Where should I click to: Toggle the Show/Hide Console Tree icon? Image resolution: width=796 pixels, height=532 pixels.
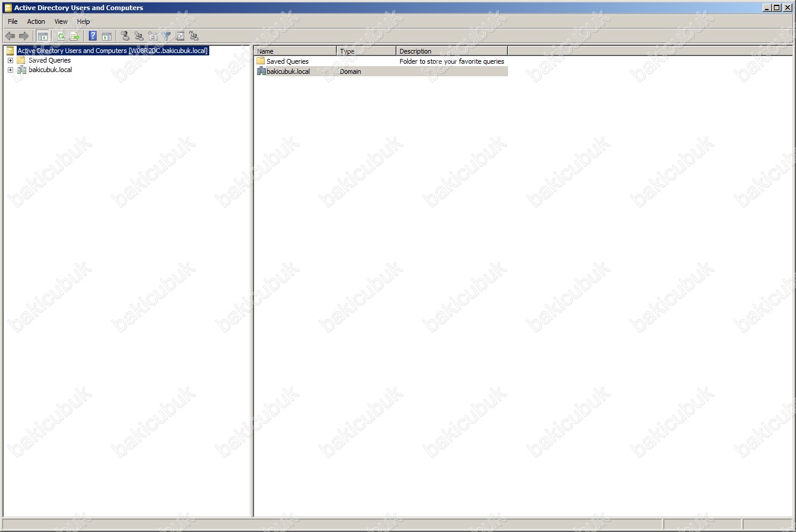pyautogui.click(x=43, y=36)
